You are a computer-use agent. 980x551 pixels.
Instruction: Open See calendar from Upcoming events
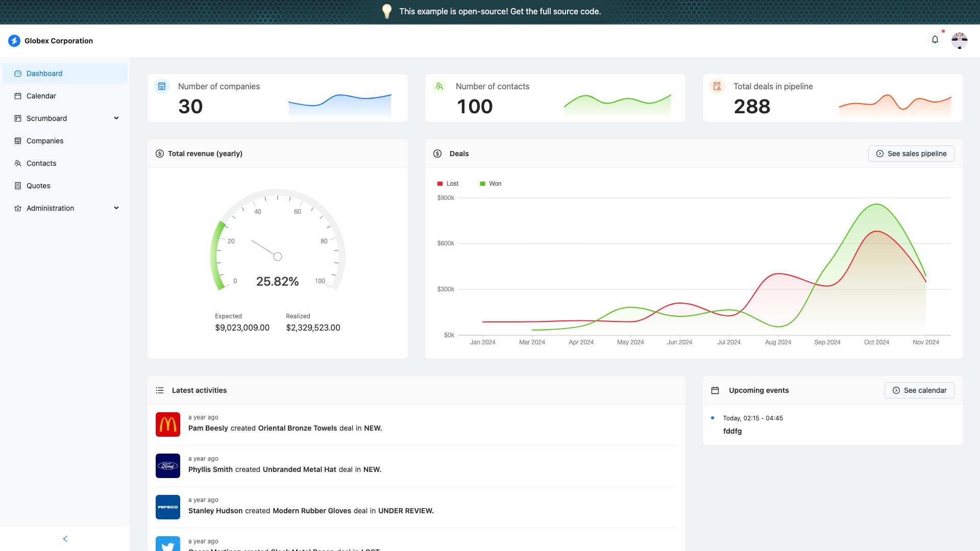pyautogui.click(x=919, y=390)
